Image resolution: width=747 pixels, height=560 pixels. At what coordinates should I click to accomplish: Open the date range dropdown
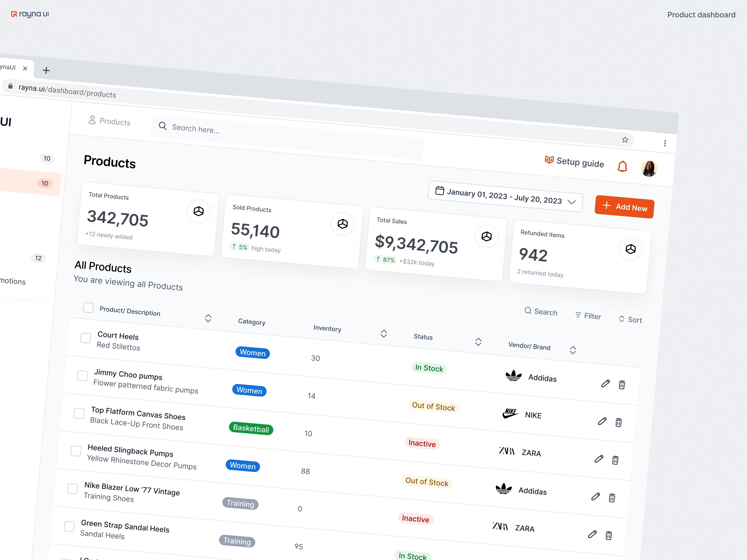(505, 197)
